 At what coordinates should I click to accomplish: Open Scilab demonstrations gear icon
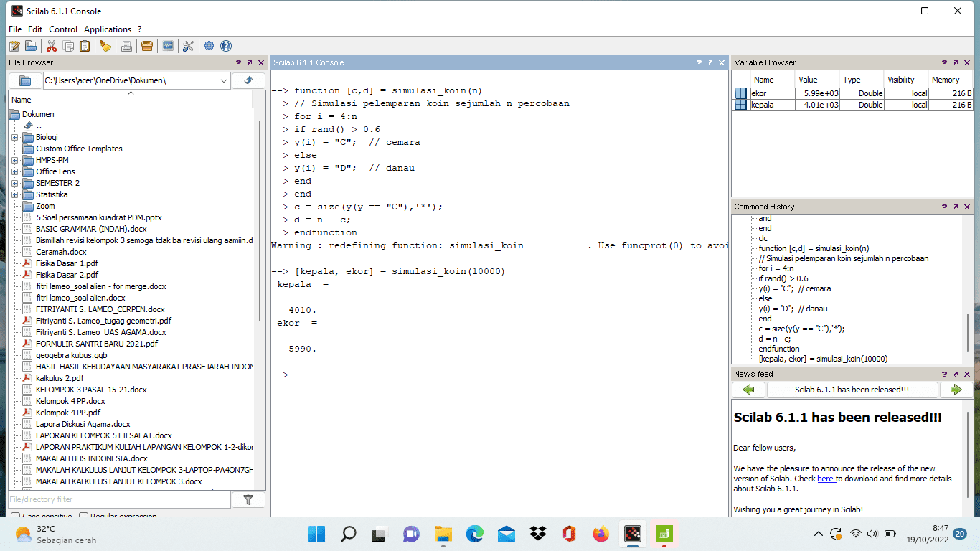(209, 46)
